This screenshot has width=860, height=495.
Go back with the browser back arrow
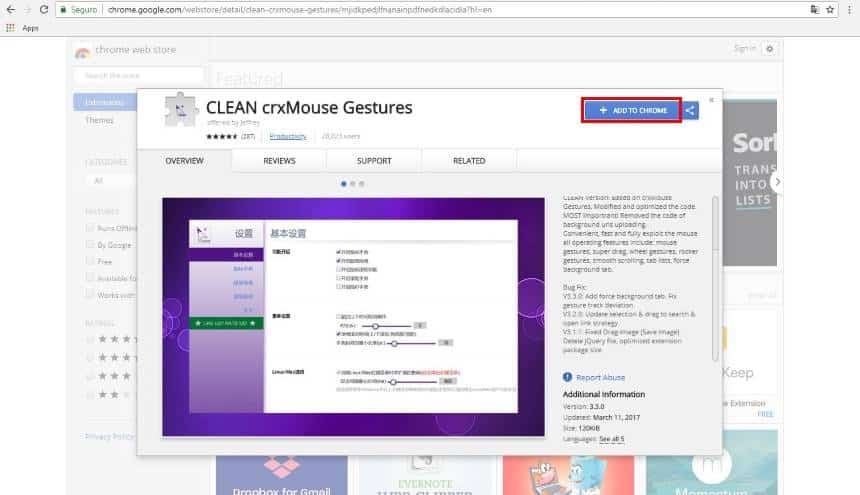[10, 9]
